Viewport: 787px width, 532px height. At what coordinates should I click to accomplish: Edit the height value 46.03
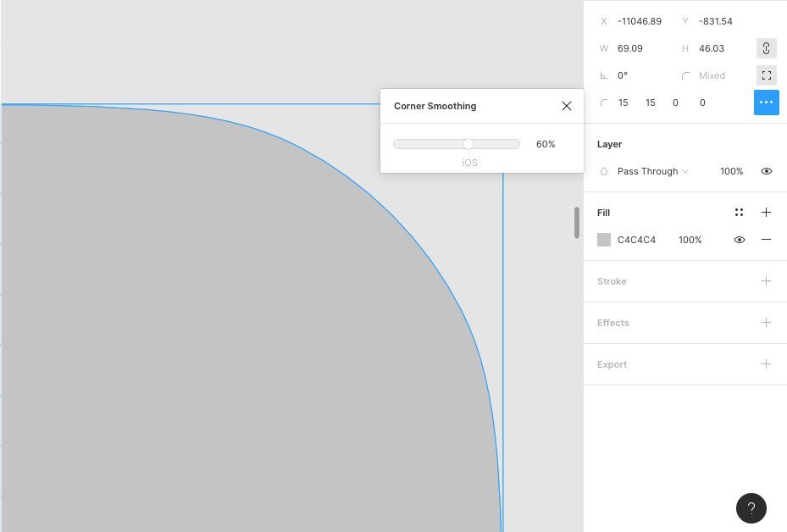712,48
